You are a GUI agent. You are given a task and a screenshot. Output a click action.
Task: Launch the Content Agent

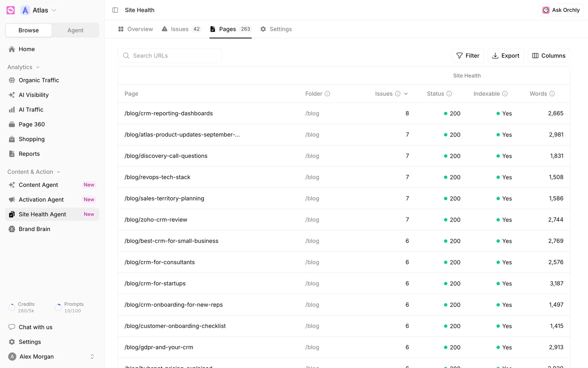(x=52, y=185)
